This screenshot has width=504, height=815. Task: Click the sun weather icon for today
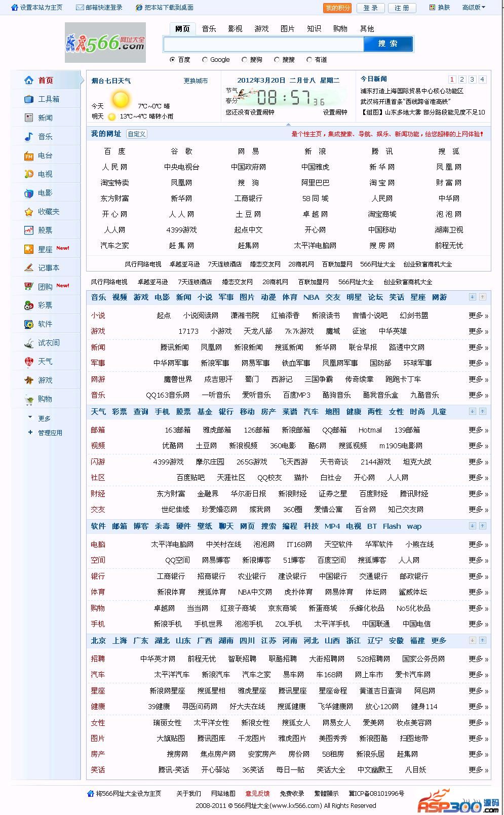click(121, 99)
